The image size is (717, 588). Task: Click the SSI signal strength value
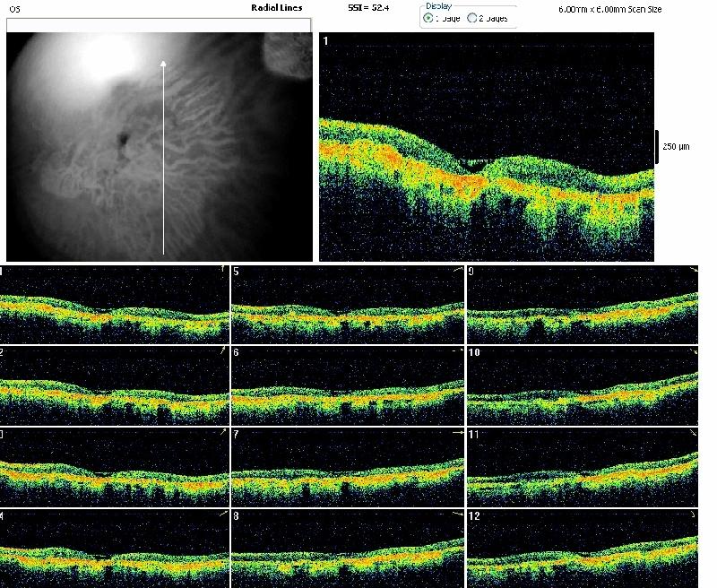pyautogui.click(x=370, y=8)
